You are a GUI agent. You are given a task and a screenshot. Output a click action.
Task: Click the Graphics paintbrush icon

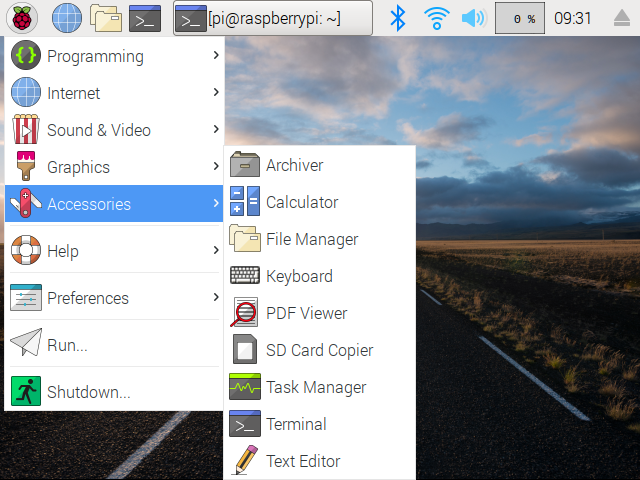(26, 166)
